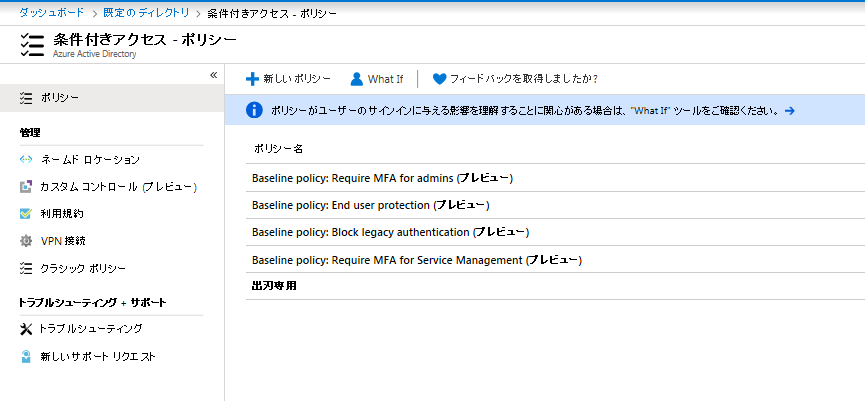Click the トラブルシューティング wrench icon
The image size is (865, 401).
click(26, 329)
